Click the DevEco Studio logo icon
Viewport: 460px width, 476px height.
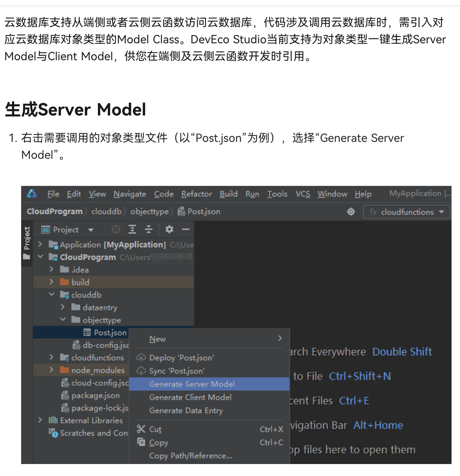tap(32, 194)
